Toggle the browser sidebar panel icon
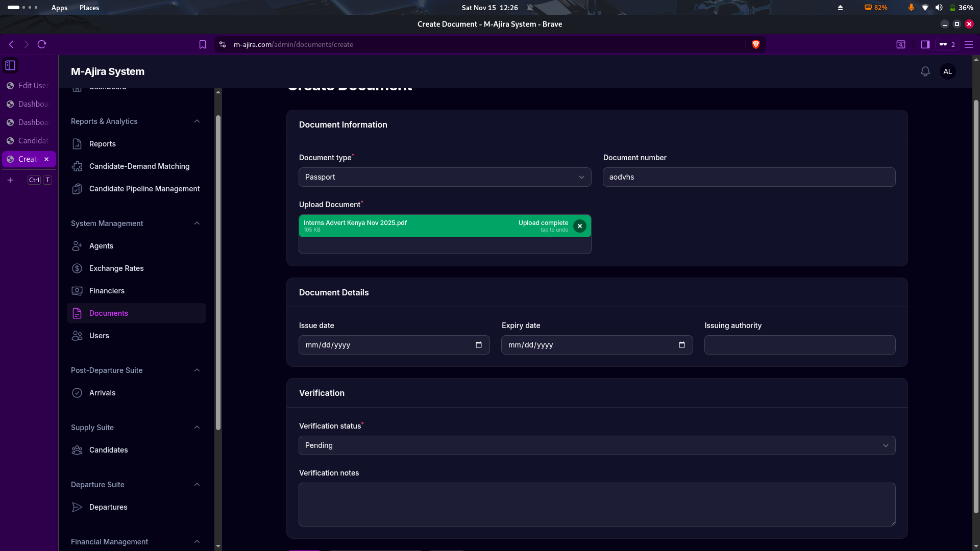980x551 pixels. point(925,44)
